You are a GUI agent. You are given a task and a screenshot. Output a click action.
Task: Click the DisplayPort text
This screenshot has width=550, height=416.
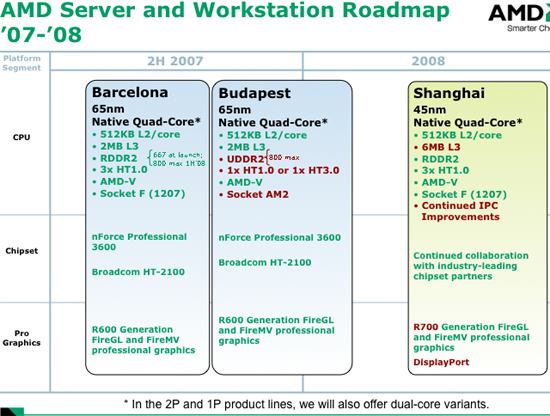441,362
